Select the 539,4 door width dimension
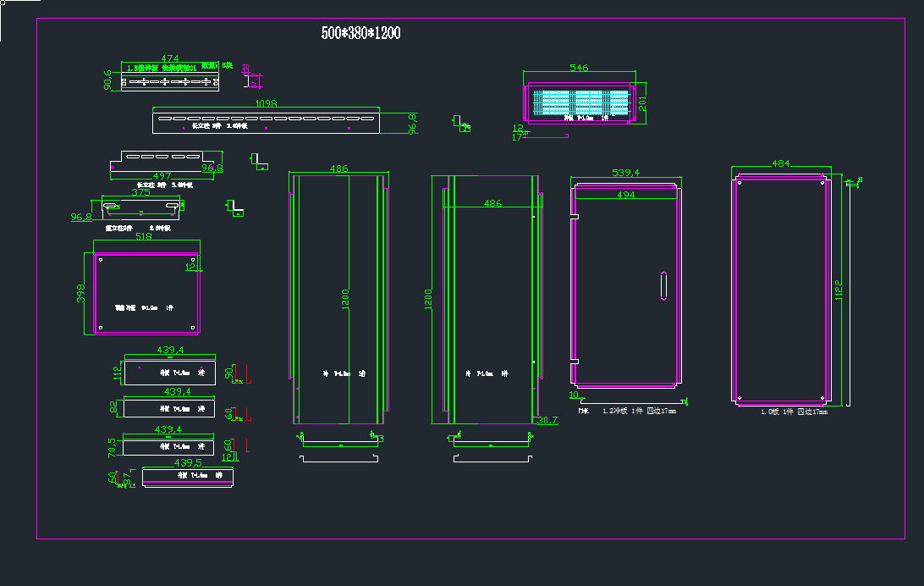The image size is (924, 586). [625, 173]
